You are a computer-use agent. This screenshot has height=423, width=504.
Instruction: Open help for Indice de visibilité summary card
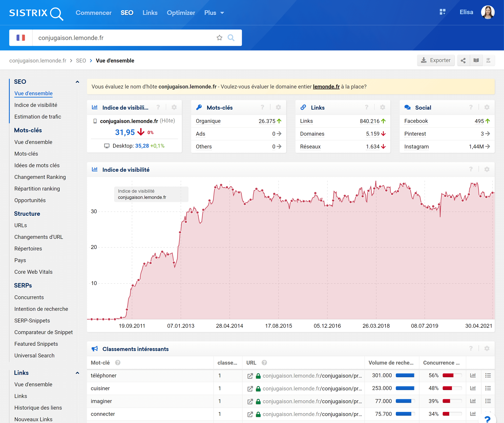pyautogui.click(x=158, y=107)
